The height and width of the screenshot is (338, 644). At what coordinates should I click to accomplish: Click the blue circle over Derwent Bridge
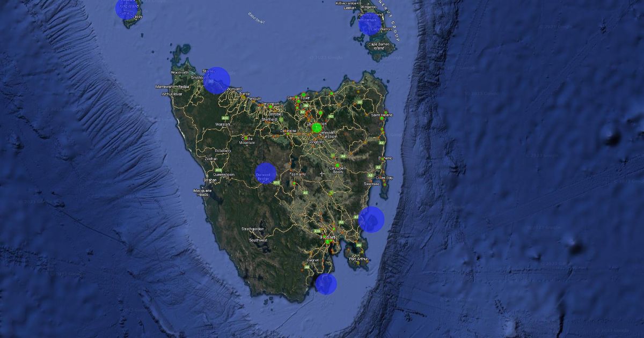(x=266, y=173)
